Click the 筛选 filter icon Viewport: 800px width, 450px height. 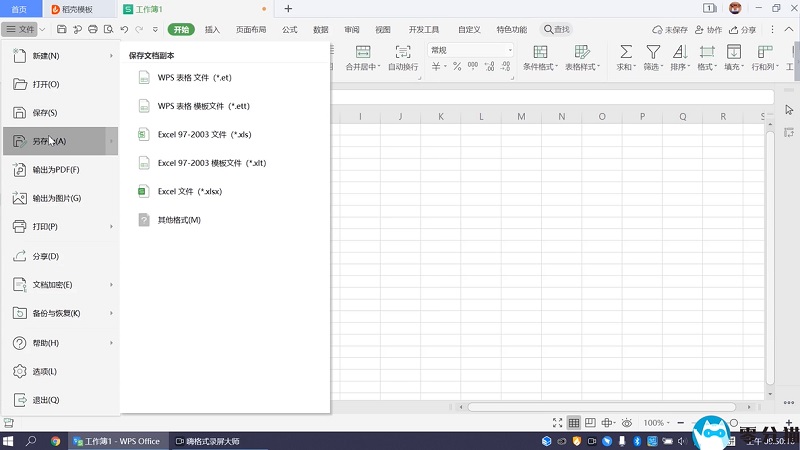(652, 57)
